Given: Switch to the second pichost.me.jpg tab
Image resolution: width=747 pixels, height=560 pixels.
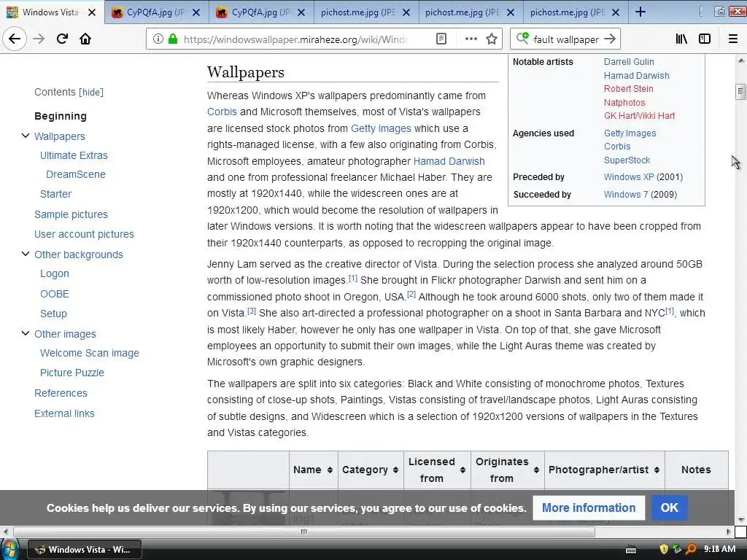Looking at the screenshot, I should 471,12.
